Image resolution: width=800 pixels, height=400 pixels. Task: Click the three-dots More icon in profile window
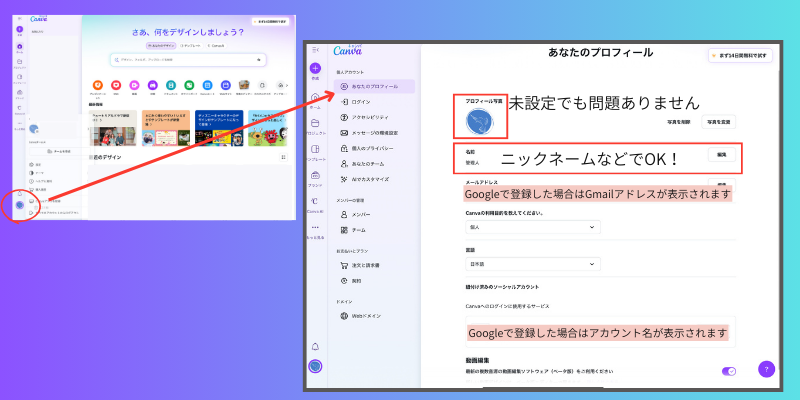pos(315,227)
